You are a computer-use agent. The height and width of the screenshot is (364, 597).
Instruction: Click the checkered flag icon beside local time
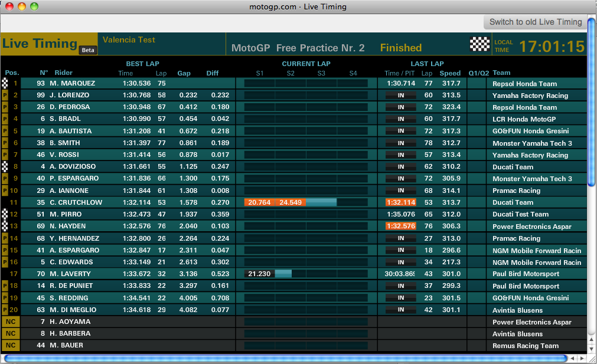pos(479,44)
